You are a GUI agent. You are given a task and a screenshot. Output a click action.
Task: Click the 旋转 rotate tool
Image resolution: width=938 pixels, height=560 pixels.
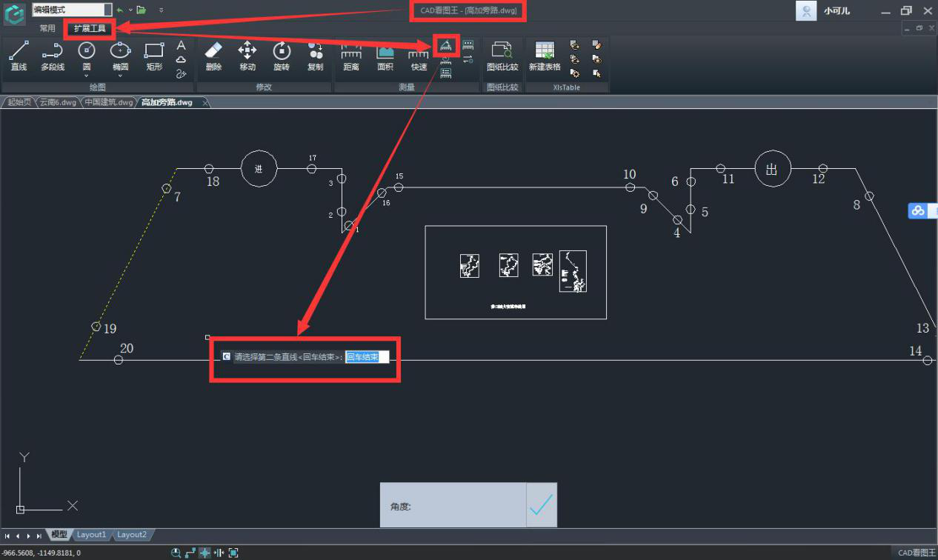(282, 56)
